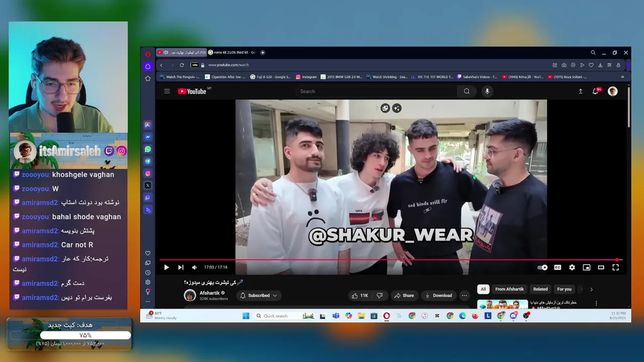The height and width of the screenshot is (362, 644).
Task: Add page to bookmarks heart icon
Action: click(591, 65)
